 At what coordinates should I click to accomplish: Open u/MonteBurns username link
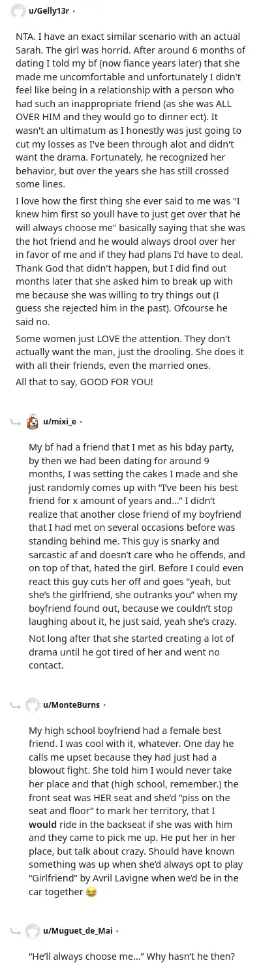coord(71,704)
